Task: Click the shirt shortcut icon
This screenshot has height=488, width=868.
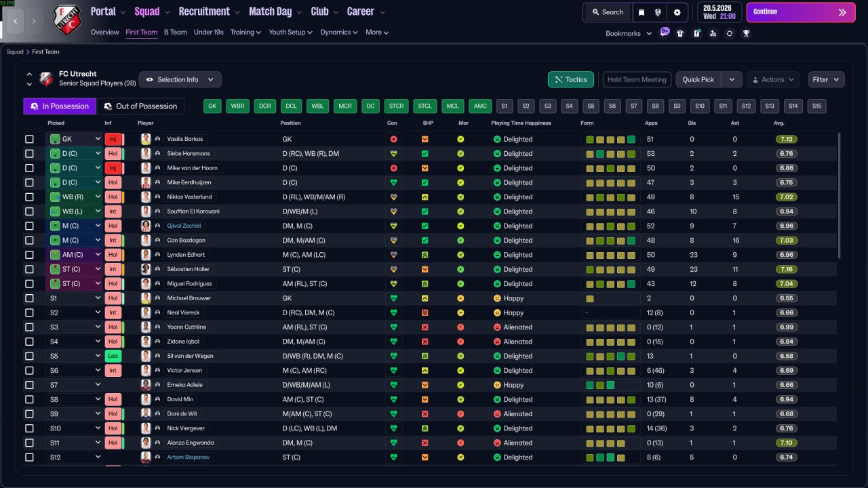Action: [x=680, y=33]
